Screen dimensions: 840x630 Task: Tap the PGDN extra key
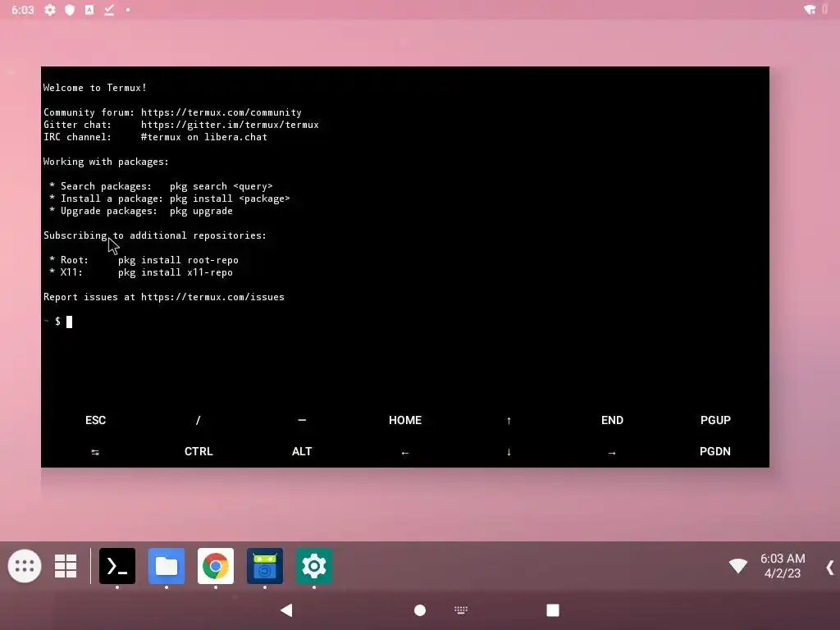(x=715, y=452)
